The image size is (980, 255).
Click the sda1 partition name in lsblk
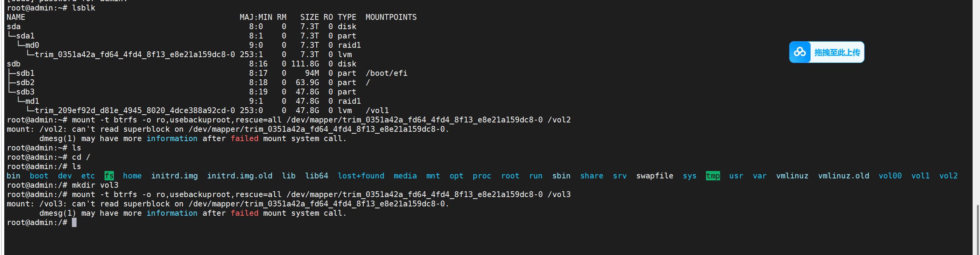25,36
